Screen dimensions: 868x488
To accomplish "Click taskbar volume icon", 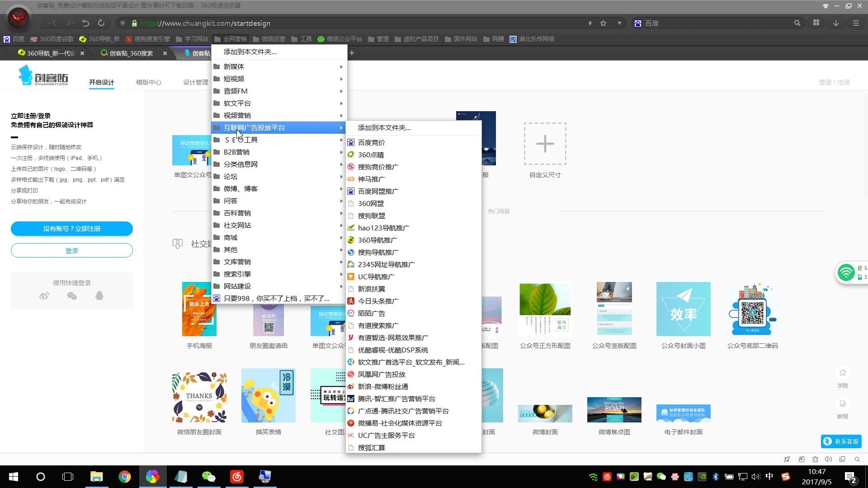I will click(x=755, y=477).
